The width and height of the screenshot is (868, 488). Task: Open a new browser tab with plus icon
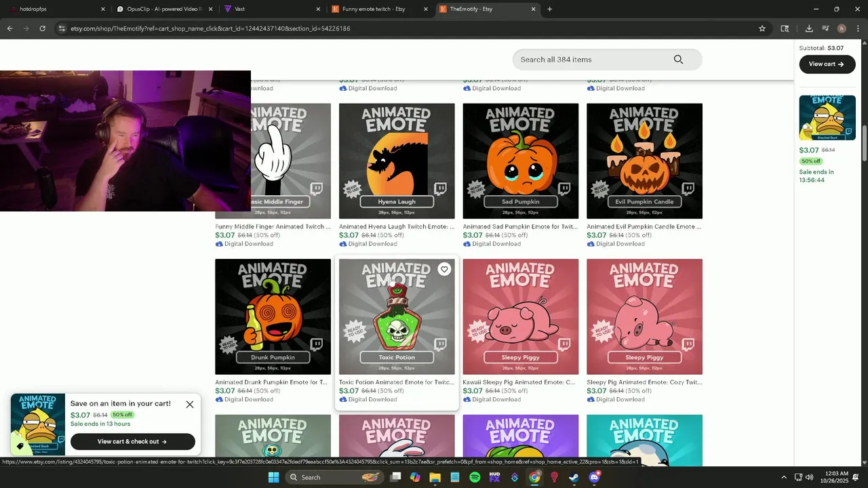(549, 9)
